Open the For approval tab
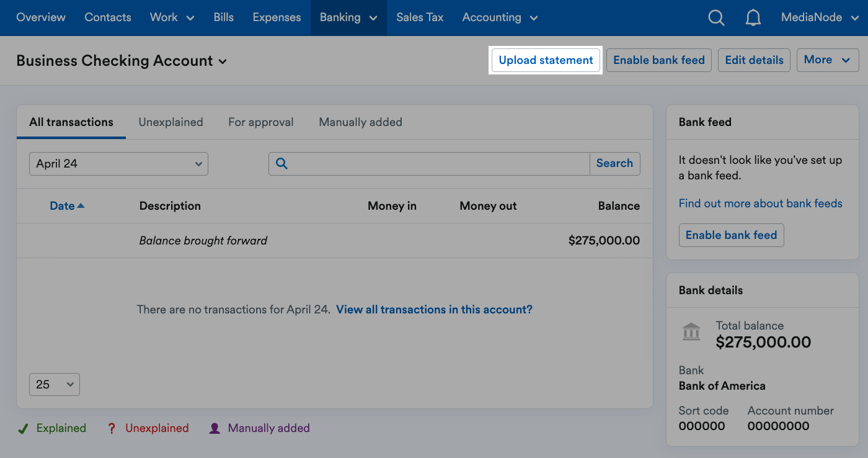Image resolution: width=868 pixels, height=458 pixels. pos(260,122)
